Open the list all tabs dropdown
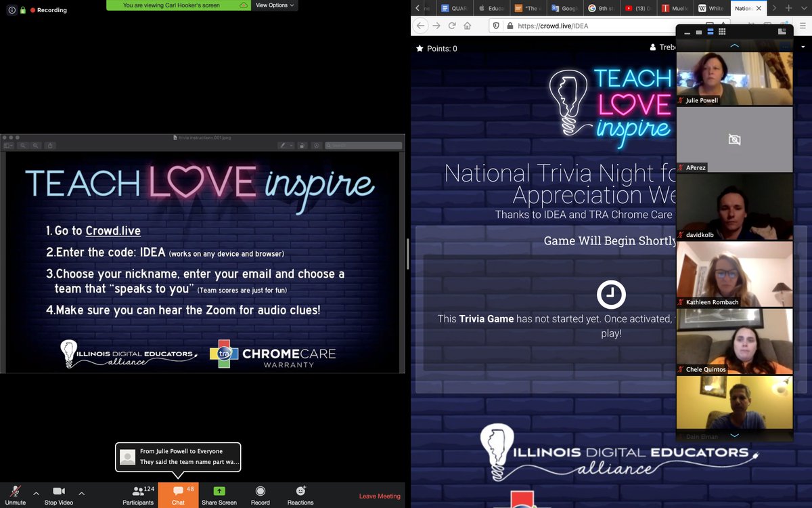The image size is (812, 508). pyautogui.click(x=804, y=8)
